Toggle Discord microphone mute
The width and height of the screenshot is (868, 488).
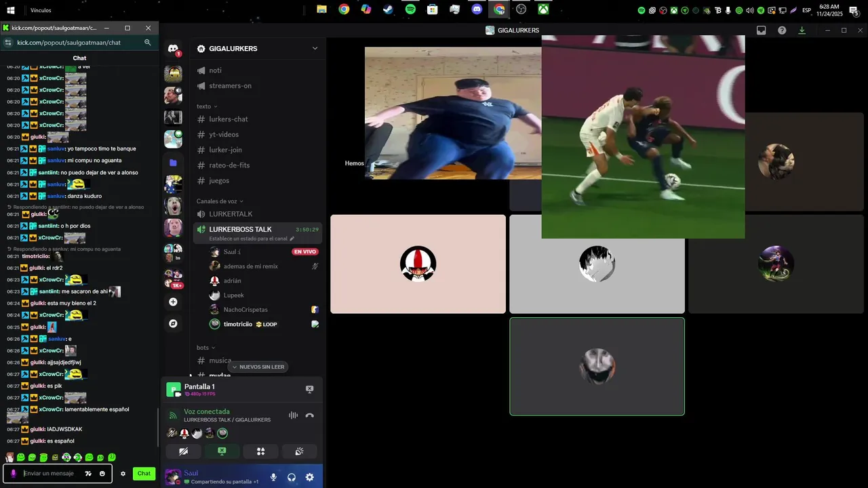tap(273, 477)
